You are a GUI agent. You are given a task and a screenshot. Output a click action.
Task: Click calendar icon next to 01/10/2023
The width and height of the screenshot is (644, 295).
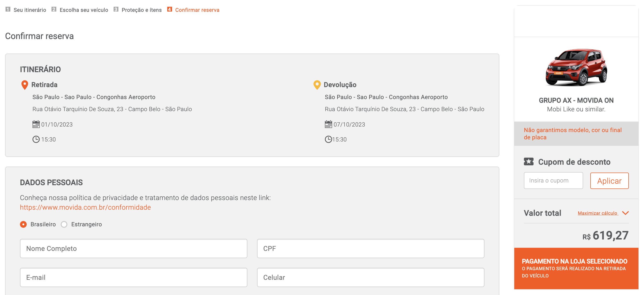tap(36, 124)
